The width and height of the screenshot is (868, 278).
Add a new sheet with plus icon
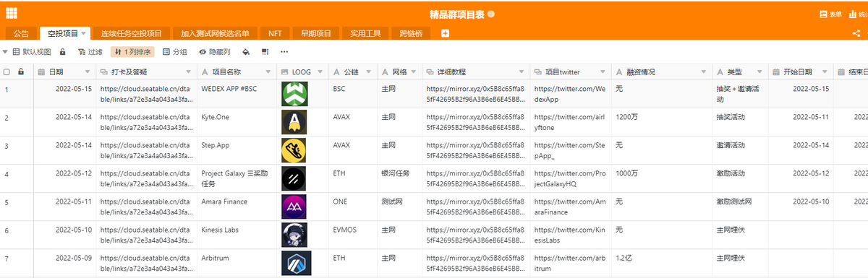point(445,33)
